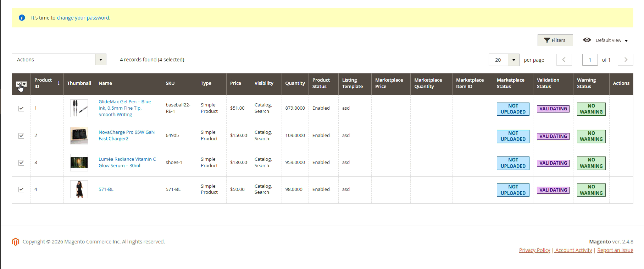
Task: Go to next page arrow
Action: click(625, 60)
